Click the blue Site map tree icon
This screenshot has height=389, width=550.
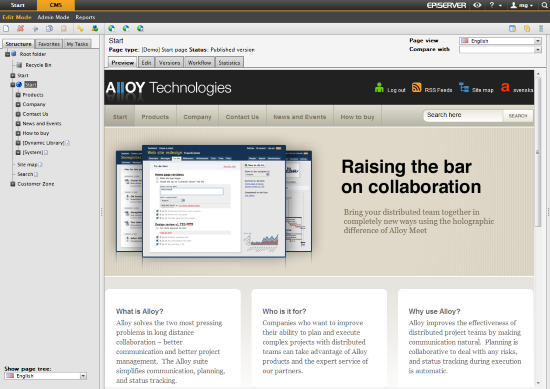[464, 87]
